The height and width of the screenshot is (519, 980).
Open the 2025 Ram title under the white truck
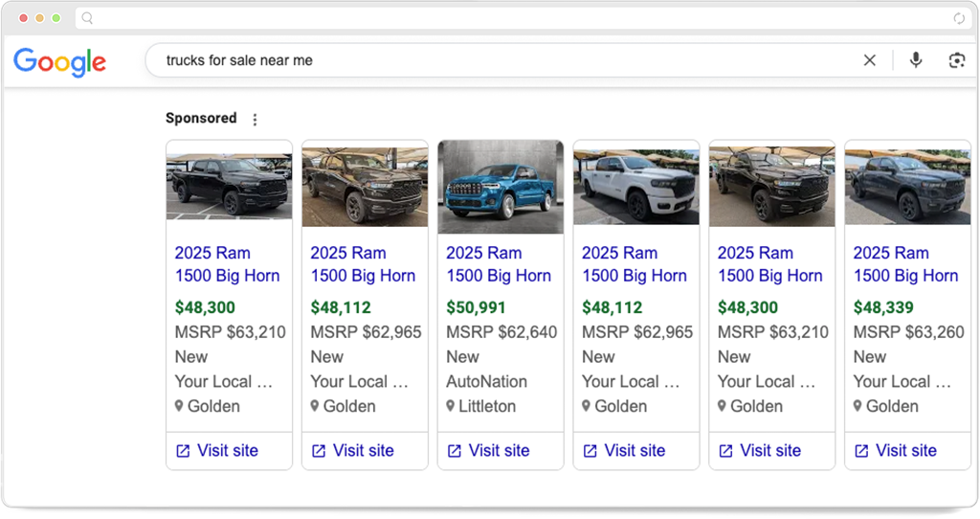pos(635,264)
